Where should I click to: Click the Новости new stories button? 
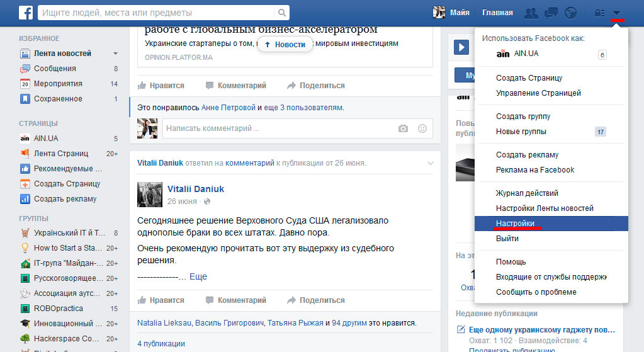285,44
